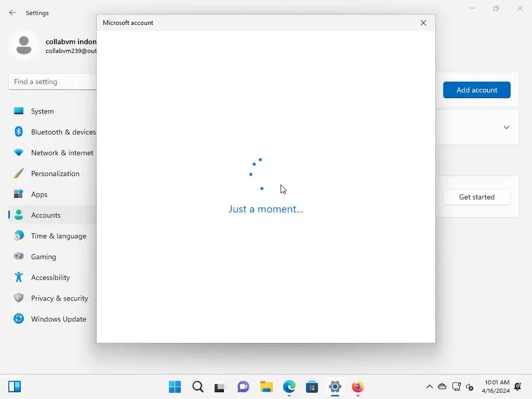The image size is (532, 399).
Task: Open the Windows Start menu
Action: pyautogui.click(x=175, y=387)
